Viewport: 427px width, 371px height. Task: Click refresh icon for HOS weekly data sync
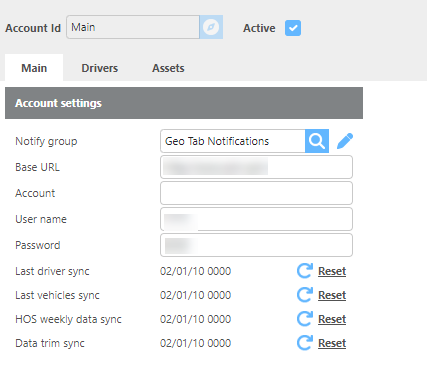[305, 319]
